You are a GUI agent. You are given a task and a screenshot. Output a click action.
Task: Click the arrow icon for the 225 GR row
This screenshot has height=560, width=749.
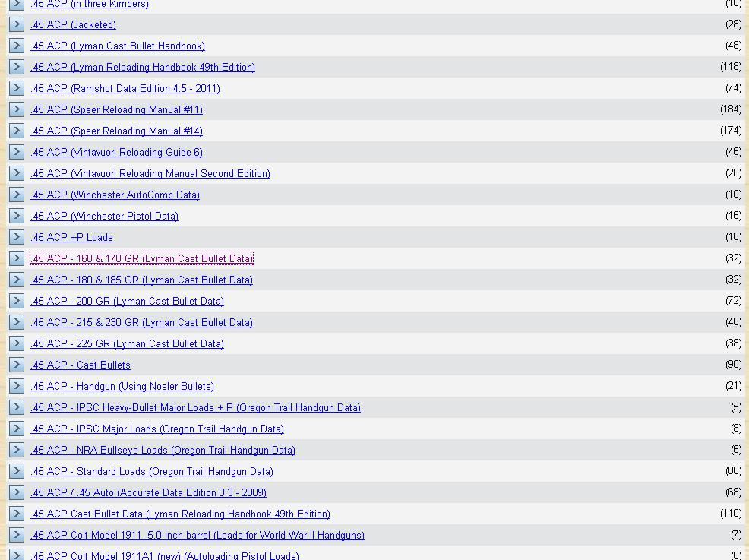click(16, 343)
